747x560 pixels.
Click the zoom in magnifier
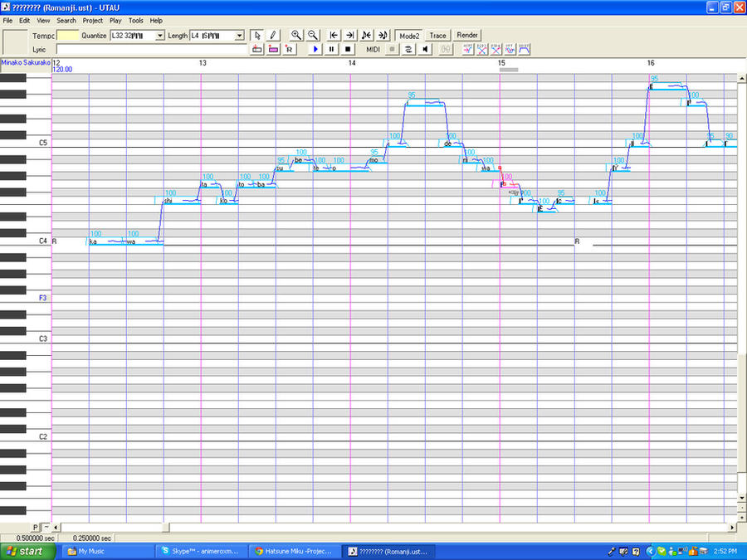(x=296, y=35)
